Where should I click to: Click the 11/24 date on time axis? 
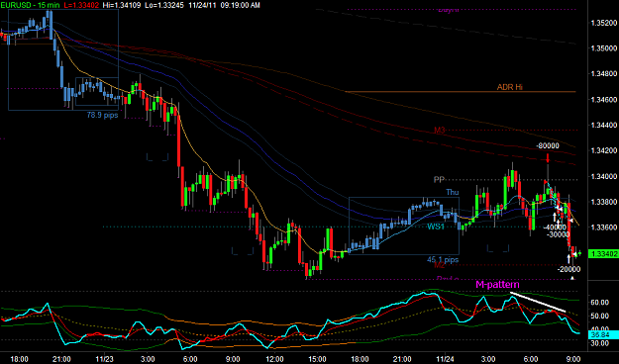[x=446, y=359]
